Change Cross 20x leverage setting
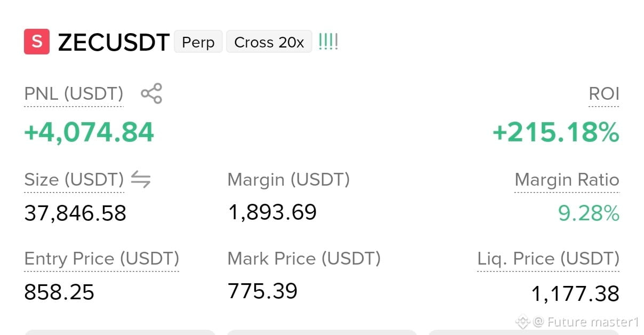644x335 pixels. pos(269,42)
